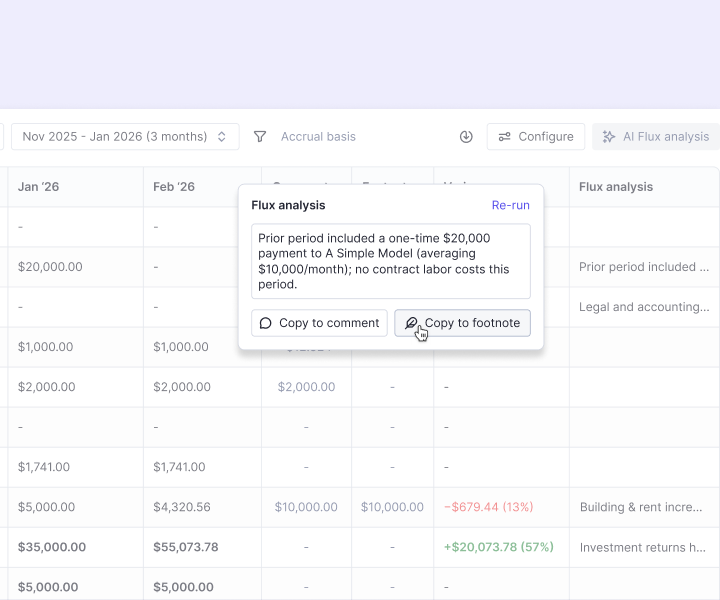Image resolution: width=720 pixels, height=600 pixels.
Task: Open the Investment returns flux analysis cell
Action: [644, 547]
